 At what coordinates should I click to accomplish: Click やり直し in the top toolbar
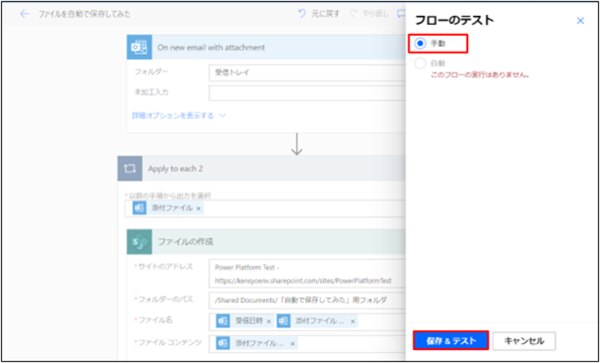pyautogui.click(x=375, y=14)
